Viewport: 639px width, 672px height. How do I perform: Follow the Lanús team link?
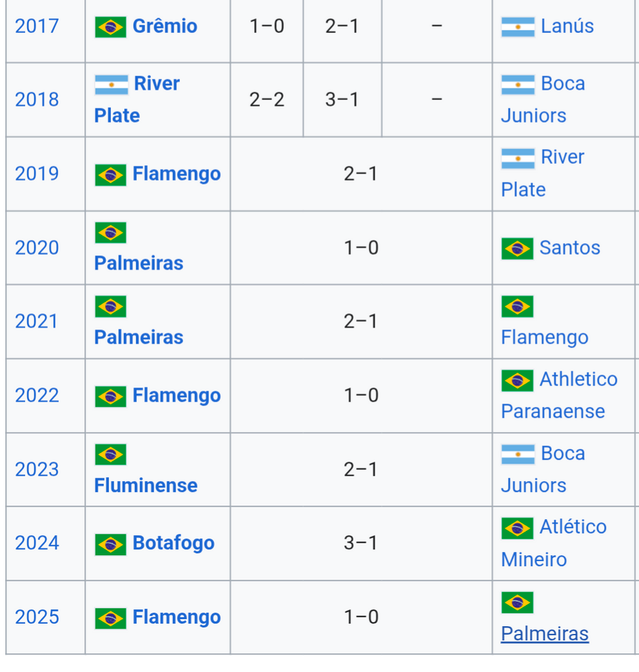pyautogui.click(x=567, y=26)
